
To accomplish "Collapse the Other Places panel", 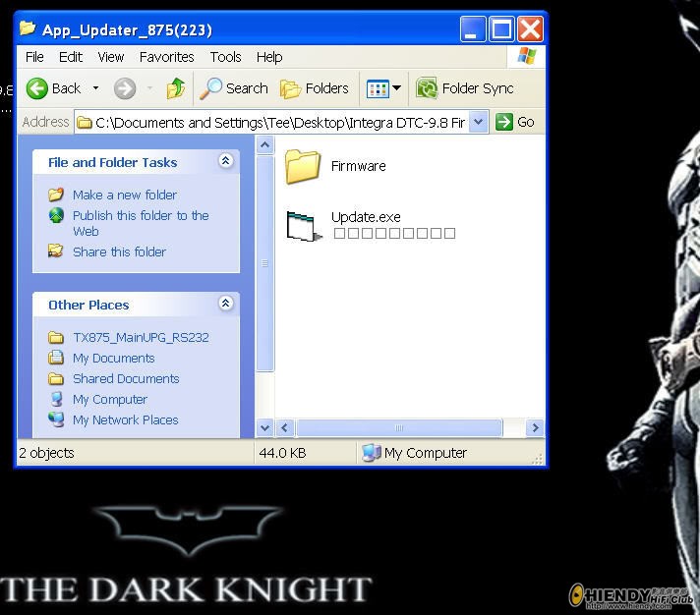I will (225, 304).
